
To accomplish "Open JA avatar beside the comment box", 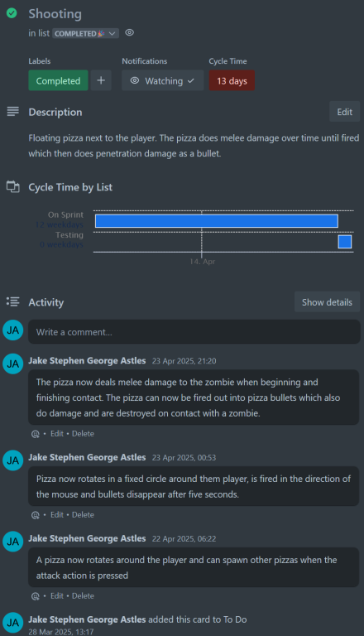I will click(x=13, y=330).
